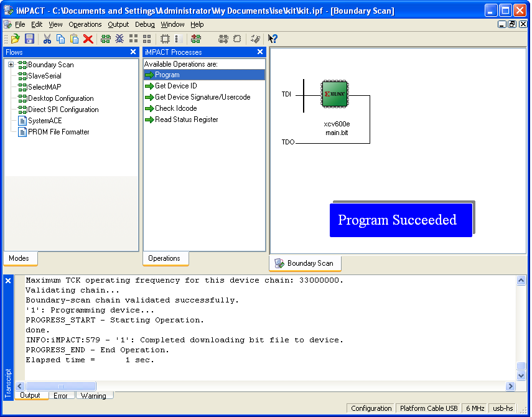The width and height of the screenshot is (532, 417).
Task: Open the Window menu
Action: 172,24
